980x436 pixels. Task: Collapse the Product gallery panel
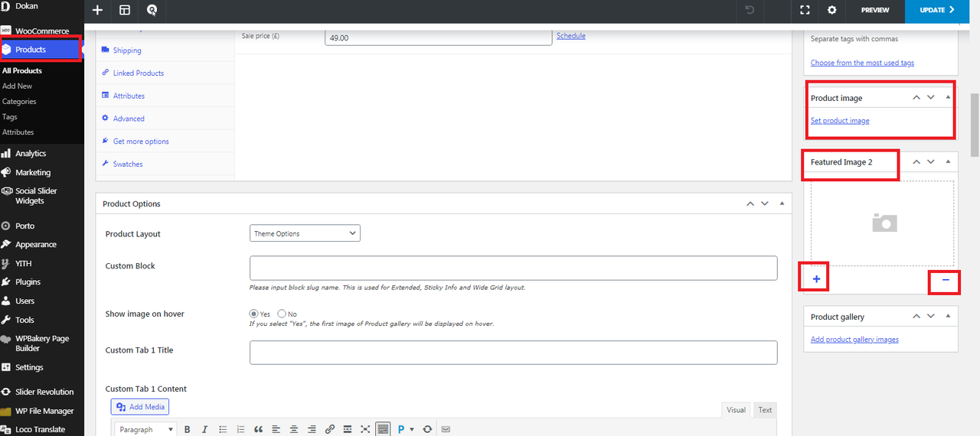948,316
